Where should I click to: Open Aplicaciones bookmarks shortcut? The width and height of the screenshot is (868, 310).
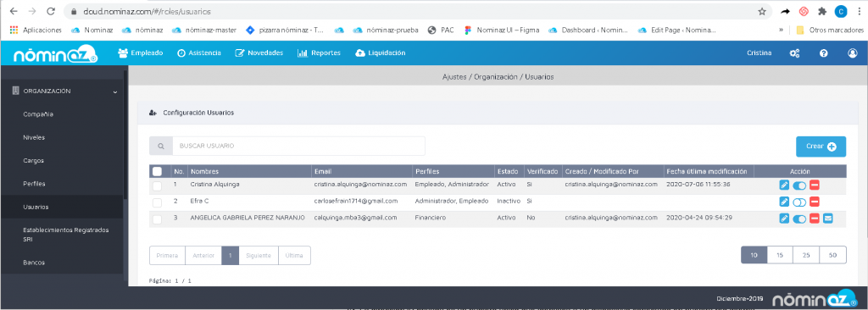(x=36, y=30)
